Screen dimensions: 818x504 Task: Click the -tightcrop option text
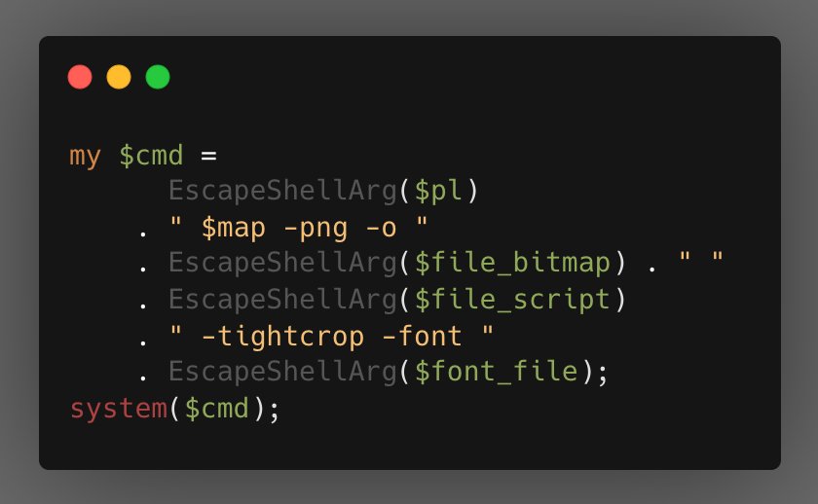[x=282, y=337]
